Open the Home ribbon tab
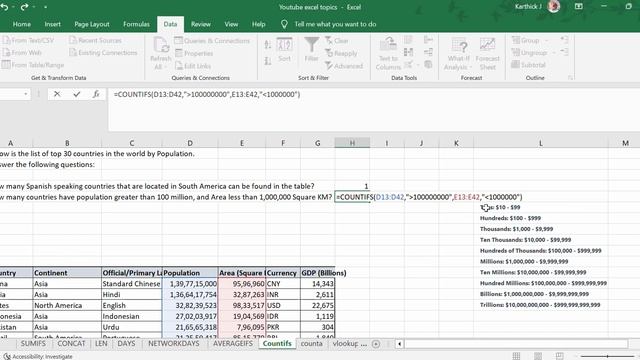Viewport: 640px width, 360px height. pyautogui.click(x=22, y=24)
